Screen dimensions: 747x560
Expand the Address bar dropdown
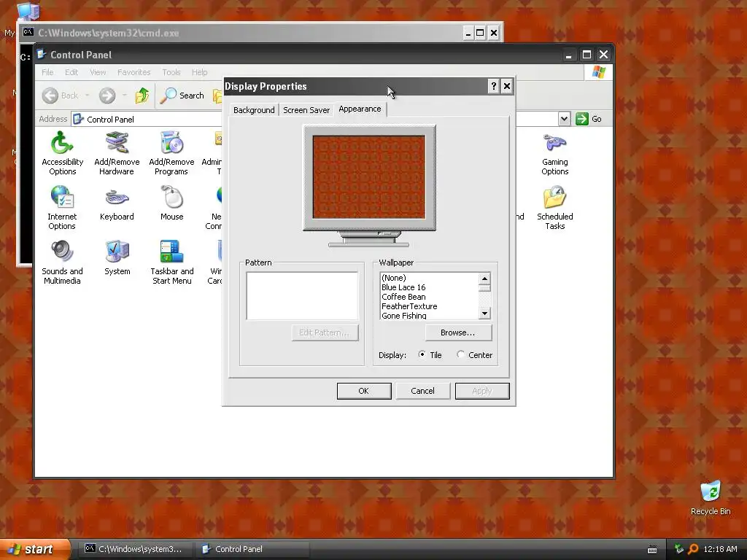[564, 119]
